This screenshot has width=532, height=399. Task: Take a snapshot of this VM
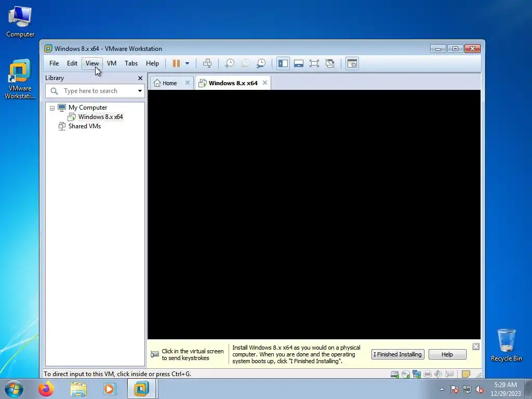(x=230, y=63)
